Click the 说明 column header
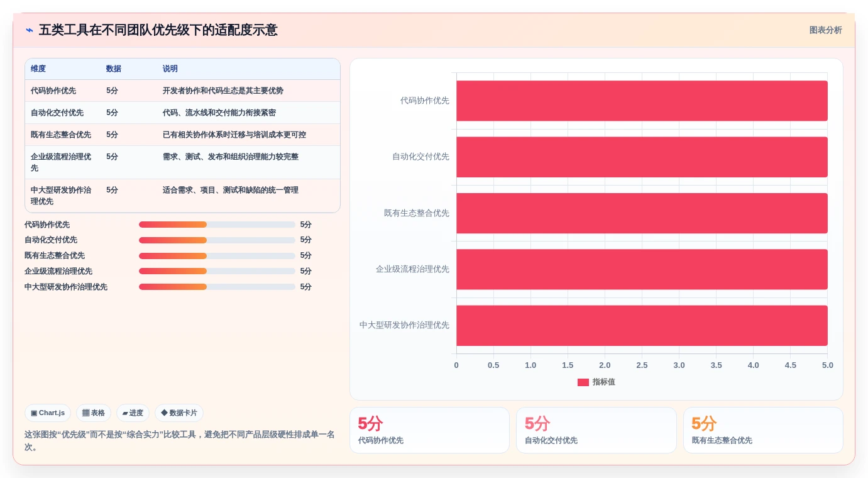 [x=170, y=69]
